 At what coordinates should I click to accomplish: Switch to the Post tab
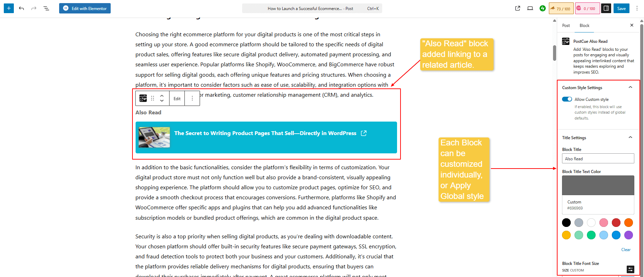click(566, 26)
